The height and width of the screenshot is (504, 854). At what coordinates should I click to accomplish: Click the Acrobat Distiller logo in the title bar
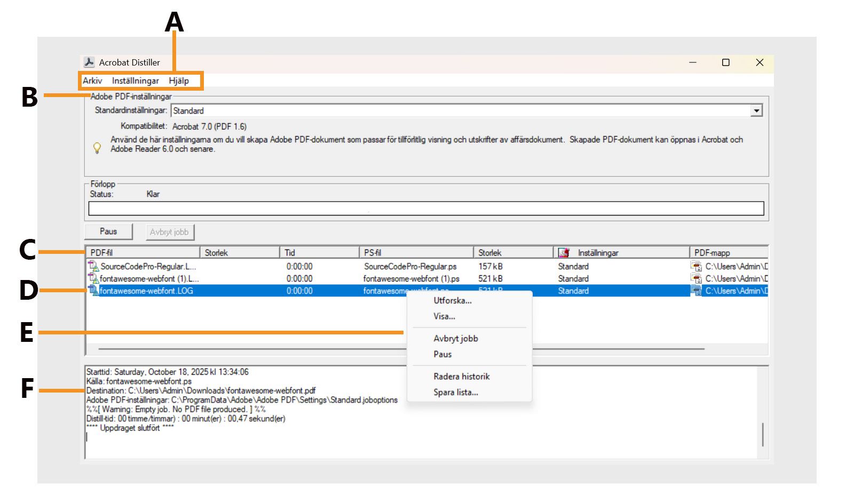point(90,62)
